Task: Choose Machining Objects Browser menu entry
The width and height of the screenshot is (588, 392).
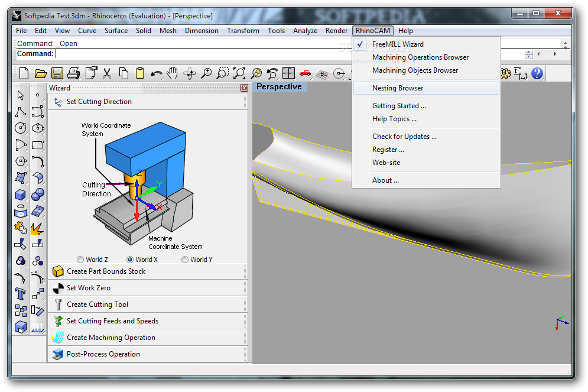Action: [x=427, y=70]
